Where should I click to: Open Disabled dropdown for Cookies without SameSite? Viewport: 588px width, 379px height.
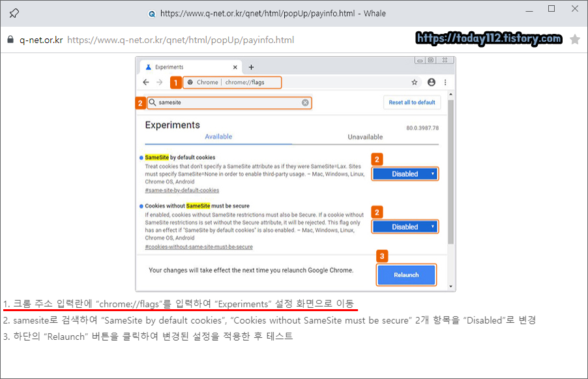405,226
